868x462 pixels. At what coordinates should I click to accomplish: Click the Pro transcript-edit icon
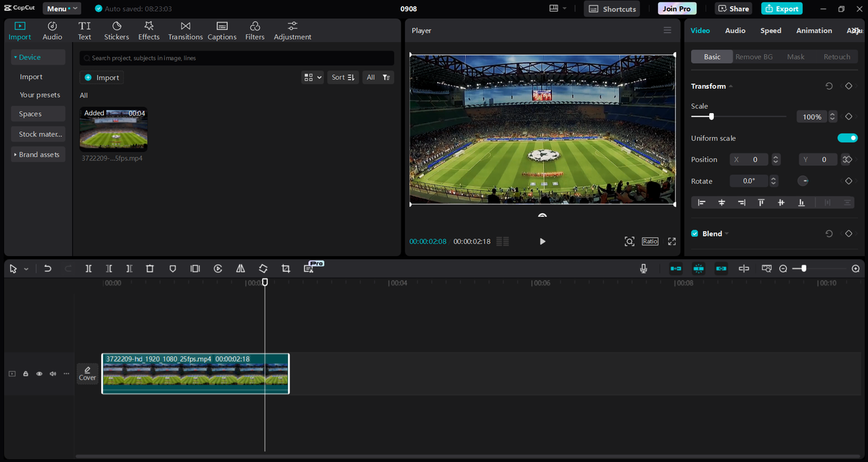coord(309,269)
